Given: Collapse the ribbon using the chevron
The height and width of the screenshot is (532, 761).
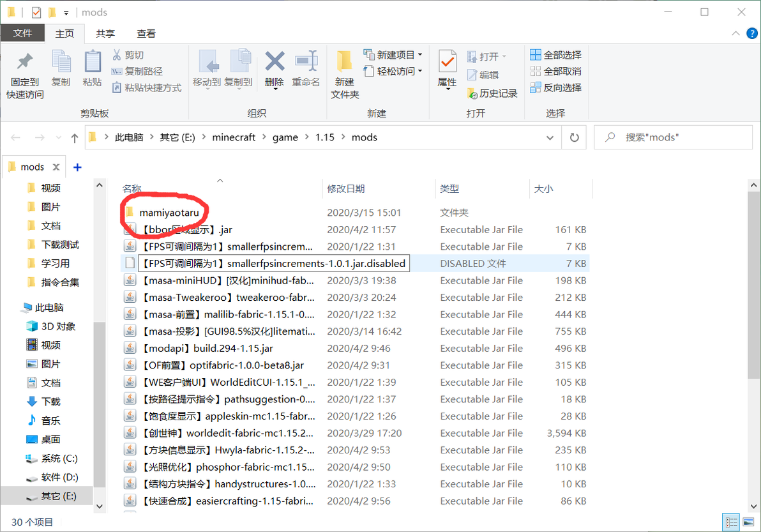Looking at the screenshot, I should 735,33.
